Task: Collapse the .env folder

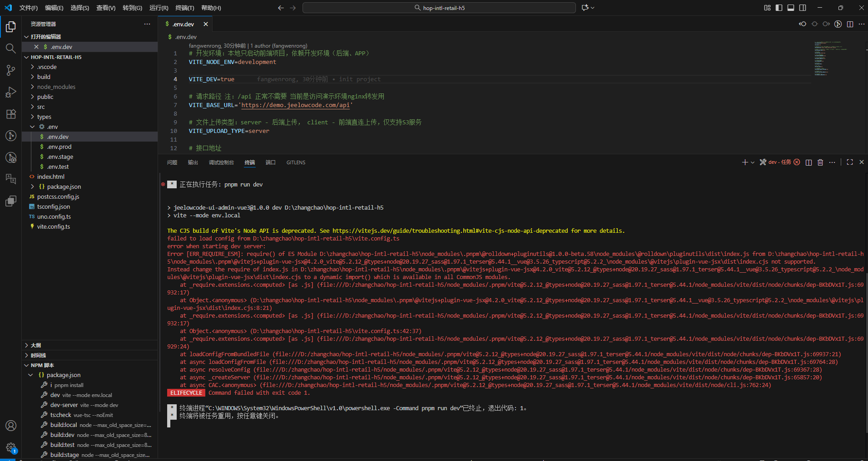Action: 33,127
